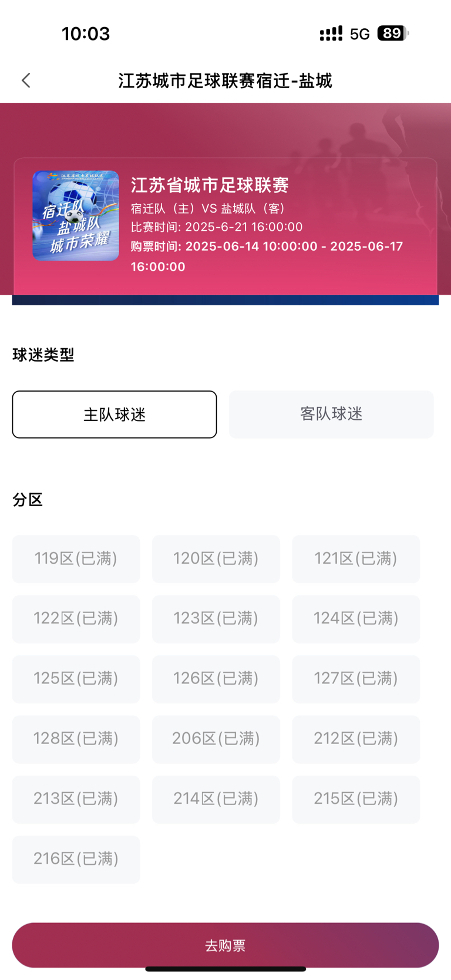Pick the 125区(已满) seat zone
Screen dimensions: 451x980
coord(76,679)
